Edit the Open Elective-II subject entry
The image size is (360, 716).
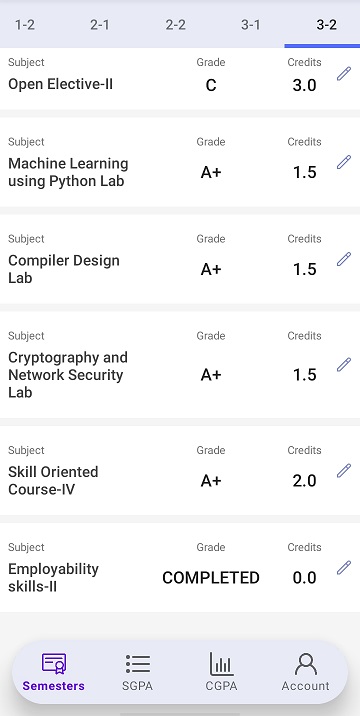[344, 74]
